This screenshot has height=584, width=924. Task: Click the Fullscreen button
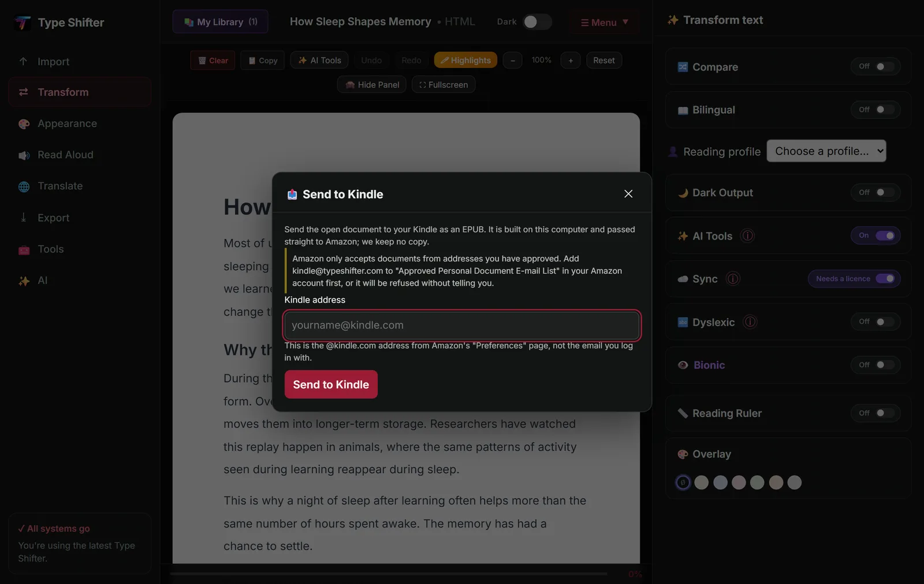444,85
